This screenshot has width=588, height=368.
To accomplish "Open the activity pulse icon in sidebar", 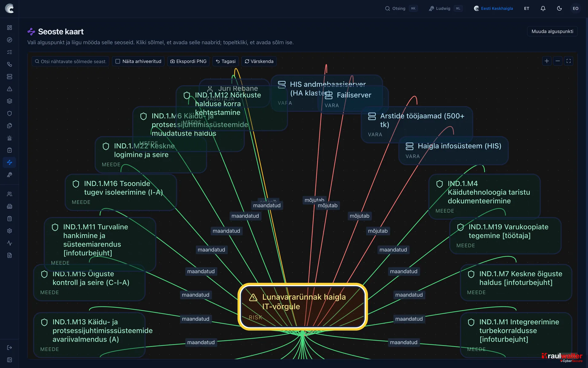I will tap(9, 243).
